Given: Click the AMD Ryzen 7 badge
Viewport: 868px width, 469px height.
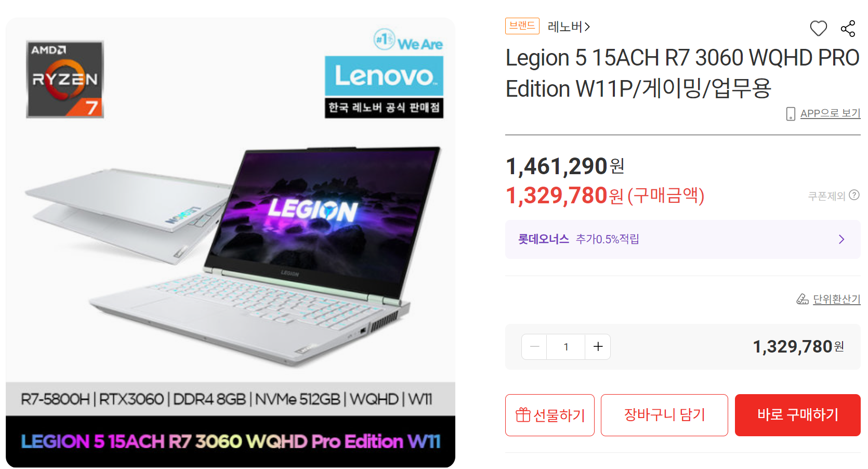Looking at the screenshot, I should pyautogui.click(x=65, y=80).
